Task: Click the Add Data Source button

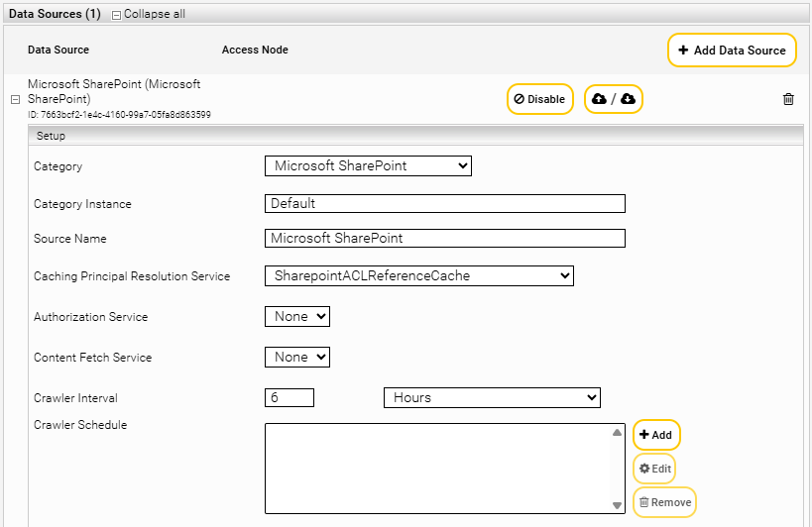Action: [732, 51]
